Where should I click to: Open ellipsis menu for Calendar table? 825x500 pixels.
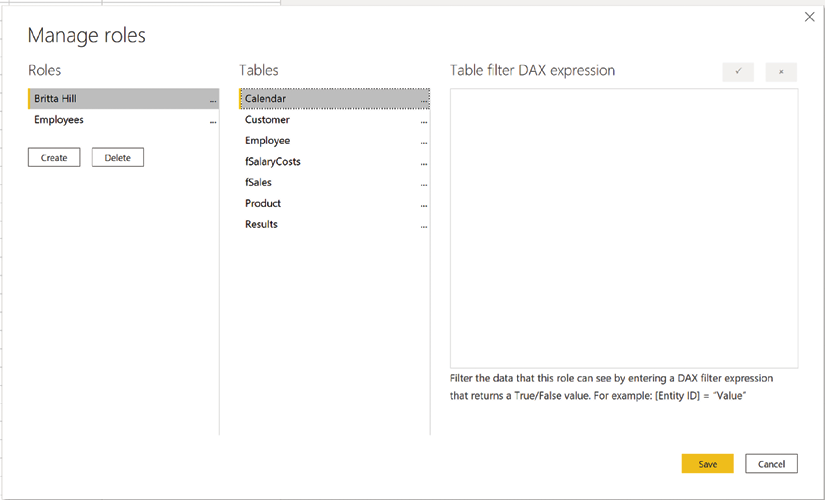[x=424, y=100]
